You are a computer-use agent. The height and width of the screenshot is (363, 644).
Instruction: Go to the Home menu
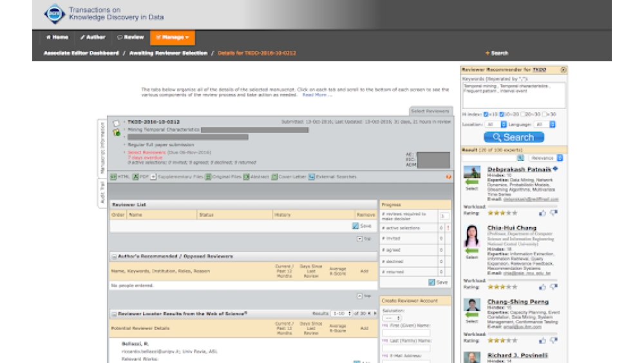click(x=57, y=37)
